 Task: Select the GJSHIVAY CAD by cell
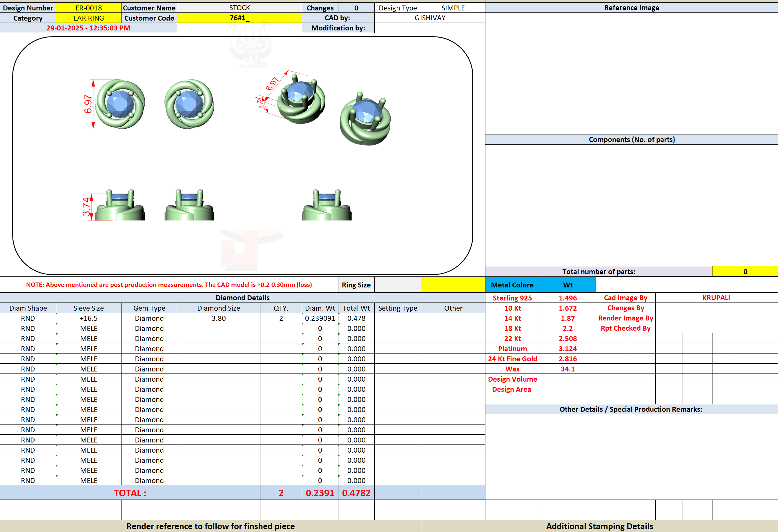click(x=429, y=18)
